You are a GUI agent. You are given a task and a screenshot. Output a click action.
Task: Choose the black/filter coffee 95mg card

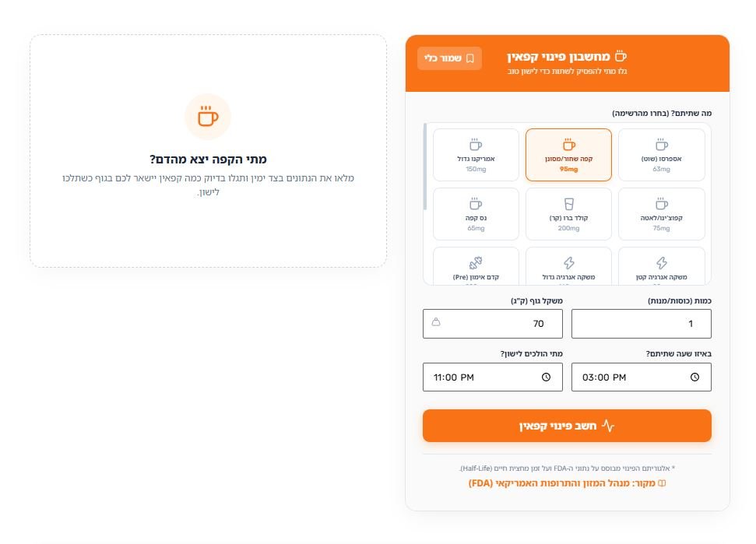click(568, 155)
